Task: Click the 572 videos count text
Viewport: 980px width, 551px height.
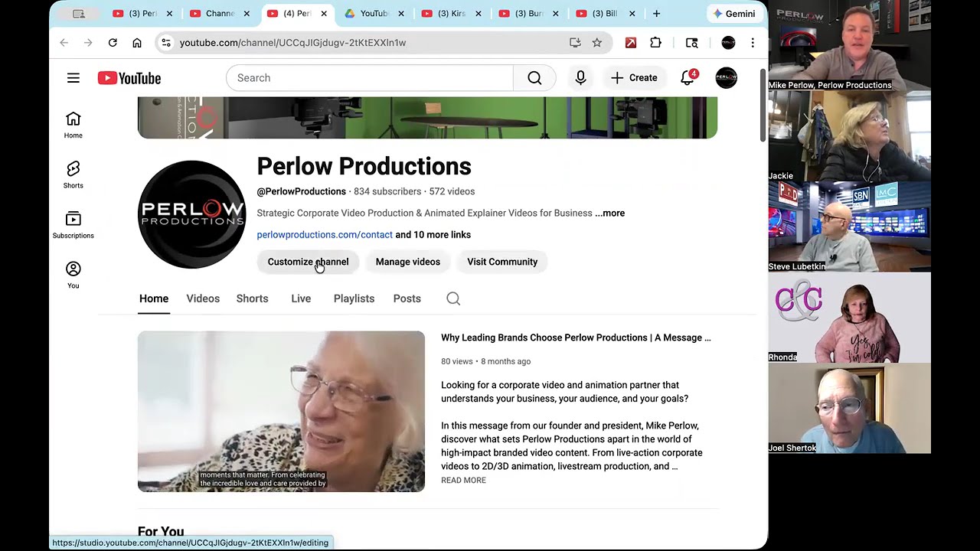Action: [x=452, y=191]
